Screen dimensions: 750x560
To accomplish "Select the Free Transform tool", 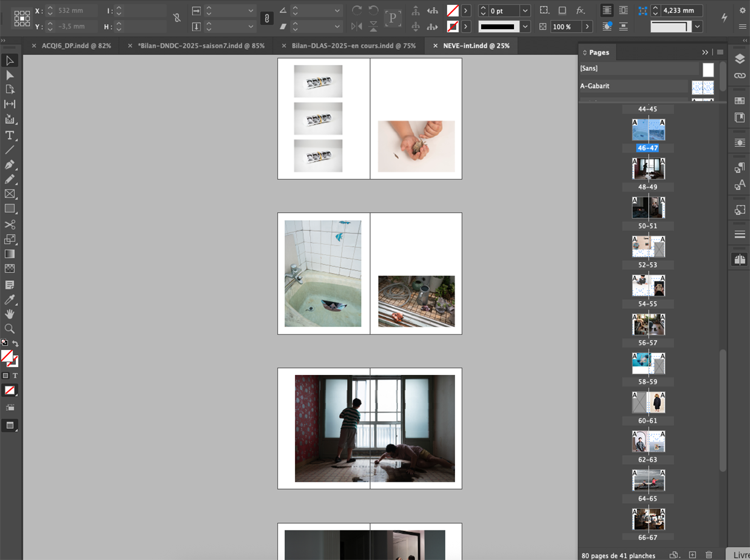I will 10,239.
